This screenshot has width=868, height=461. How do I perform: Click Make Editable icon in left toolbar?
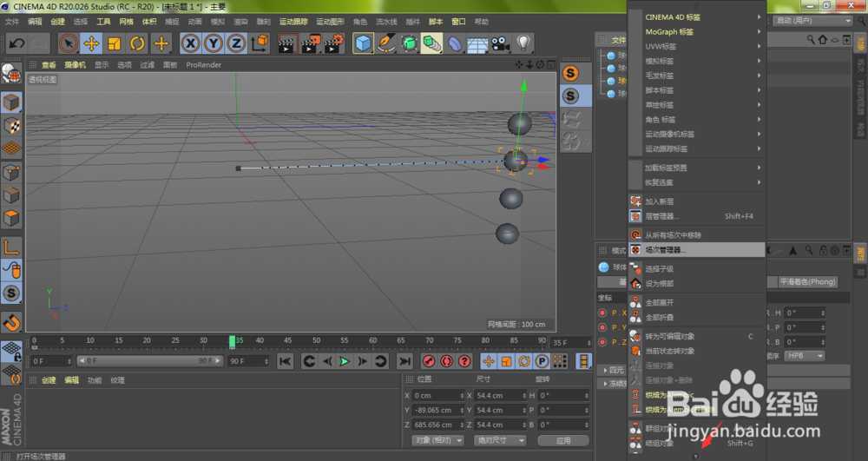(11, 74)
